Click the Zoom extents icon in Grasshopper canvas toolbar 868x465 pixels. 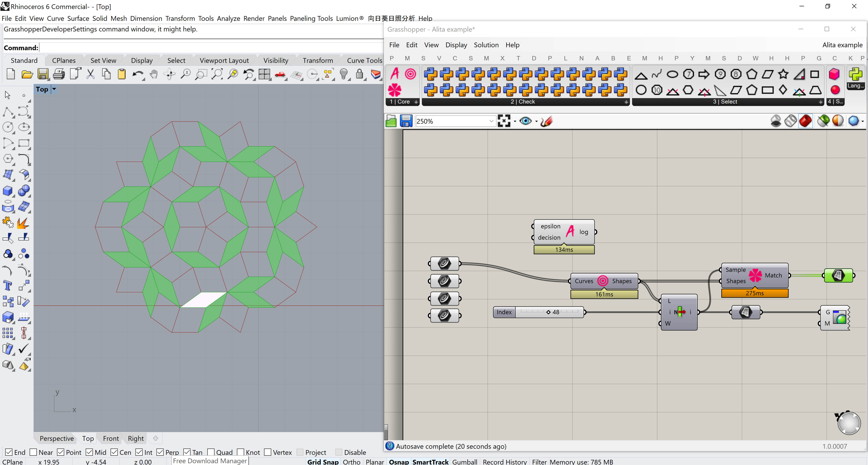tap(504, 121)
